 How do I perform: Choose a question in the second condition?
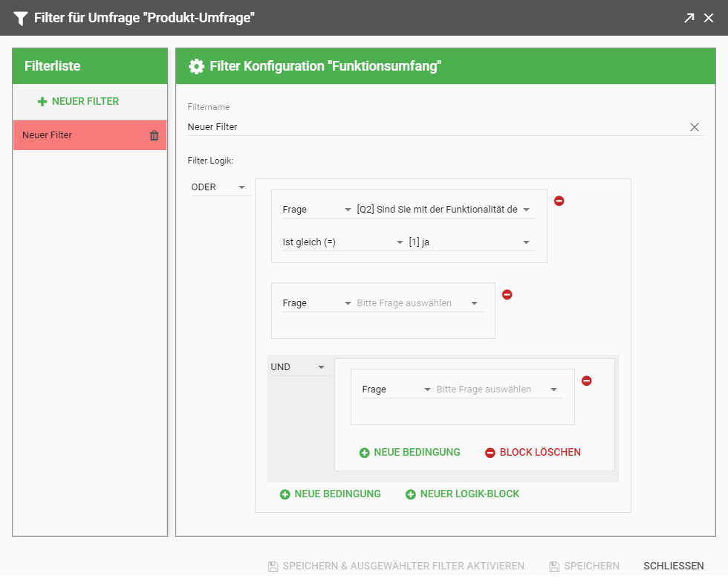418,303
